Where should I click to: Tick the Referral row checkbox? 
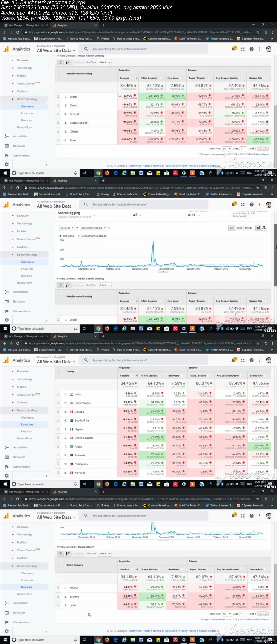58,114
